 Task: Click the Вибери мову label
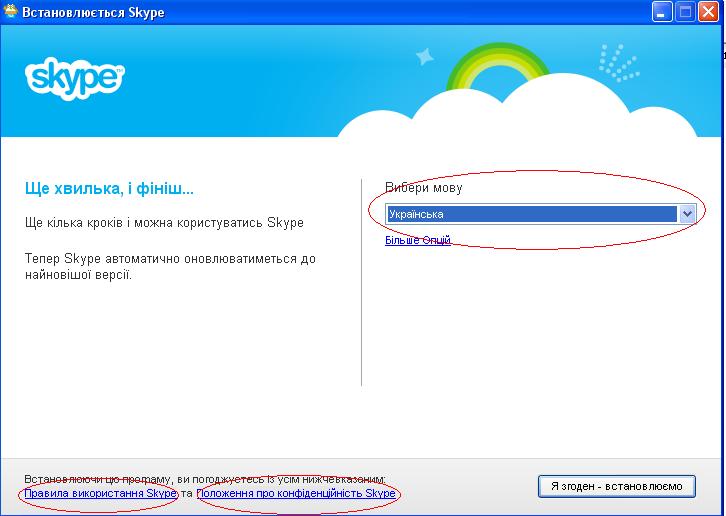pos(424,188)
